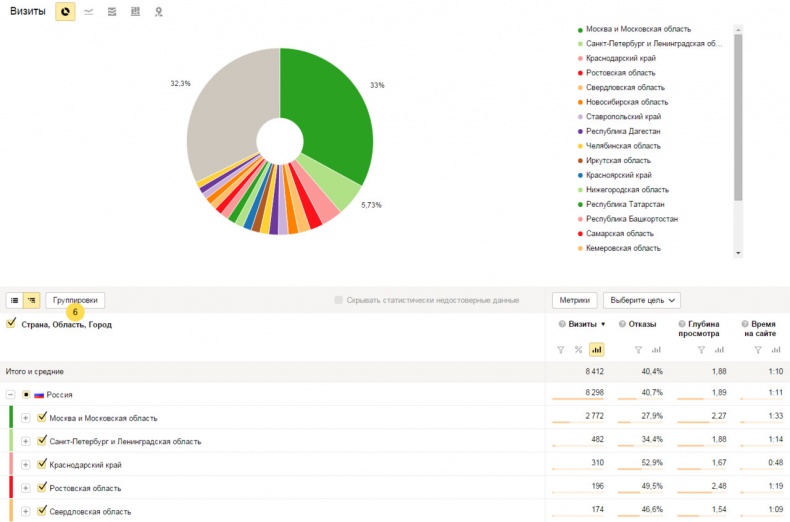The height and width of the screenshot is (522, 790).
Task: Toggle Страна, Область, Город header checkbox
Action: pyautogui.click(x=11, y=323)
